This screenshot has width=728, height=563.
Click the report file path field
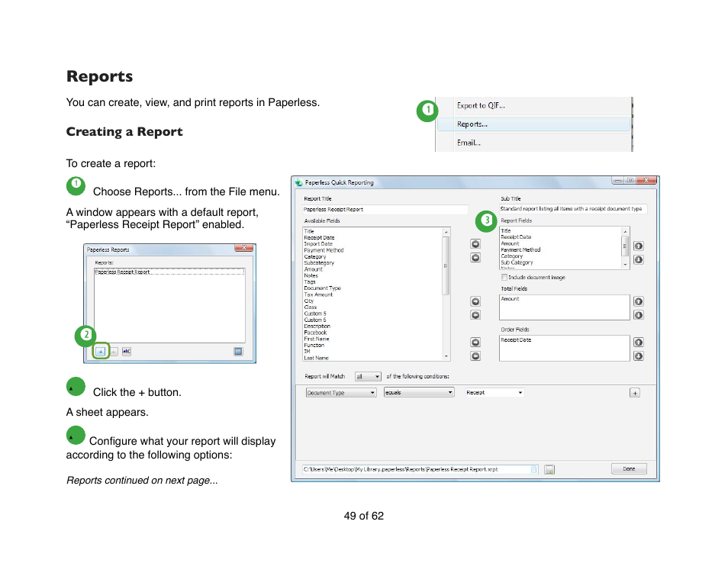click(420, 470)
